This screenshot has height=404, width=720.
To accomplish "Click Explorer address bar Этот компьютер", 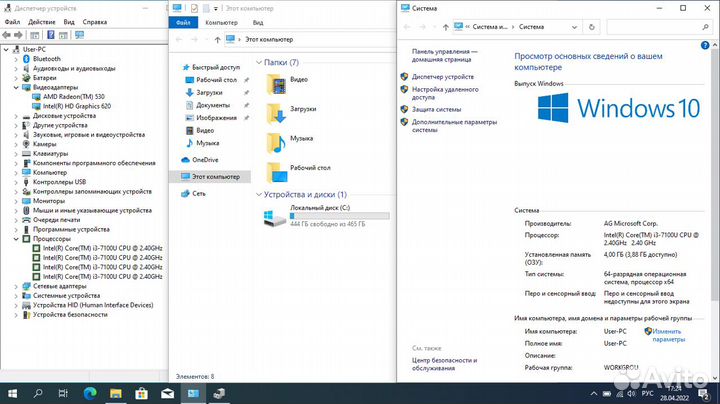I will tap(269, 39).
